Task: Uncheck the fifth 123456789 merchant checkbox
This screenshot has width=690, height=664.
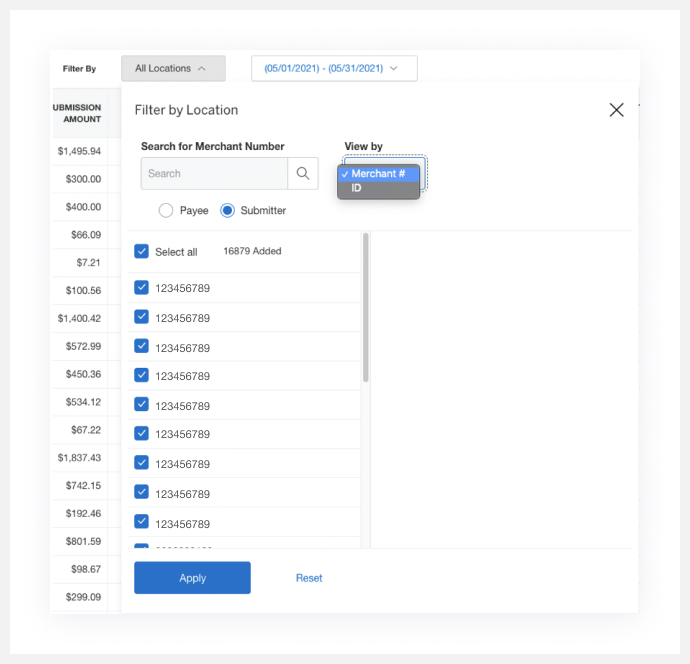Action: click(x=142, y=405)
